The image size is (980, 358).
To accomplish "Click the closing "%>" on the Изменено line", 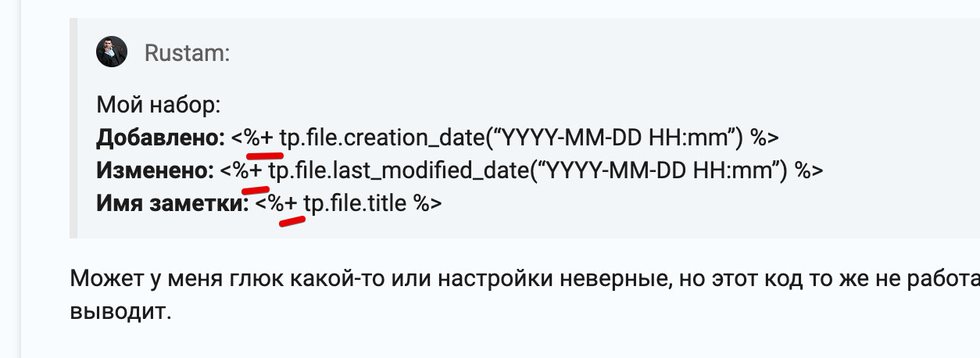I will click(808, 170).
